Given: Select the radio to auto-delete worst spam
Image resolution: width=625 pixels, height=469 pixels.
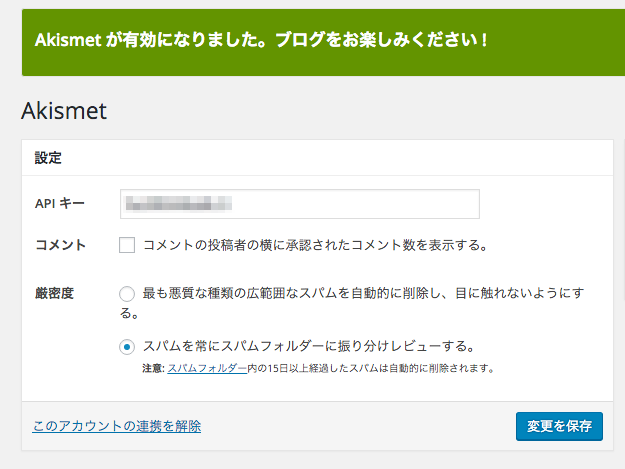Looking at the screenshot, I should (127, 294).
